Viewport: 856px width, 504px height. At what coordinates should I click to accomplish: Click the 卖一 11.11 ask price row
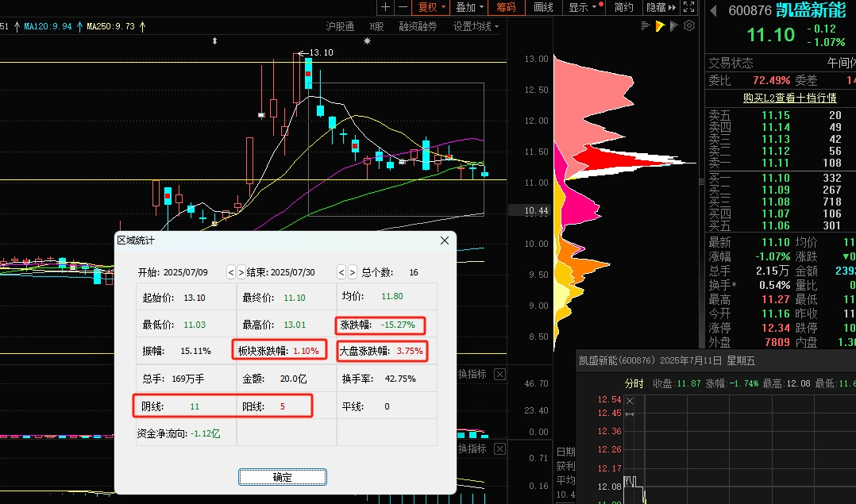(781, 163)
